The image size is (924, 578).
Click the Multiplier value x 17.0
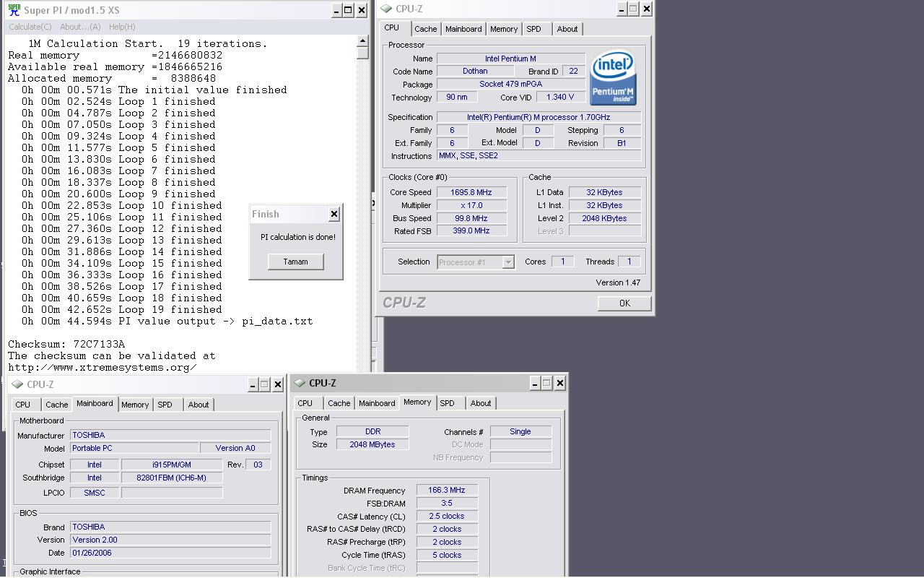[471, 205]
